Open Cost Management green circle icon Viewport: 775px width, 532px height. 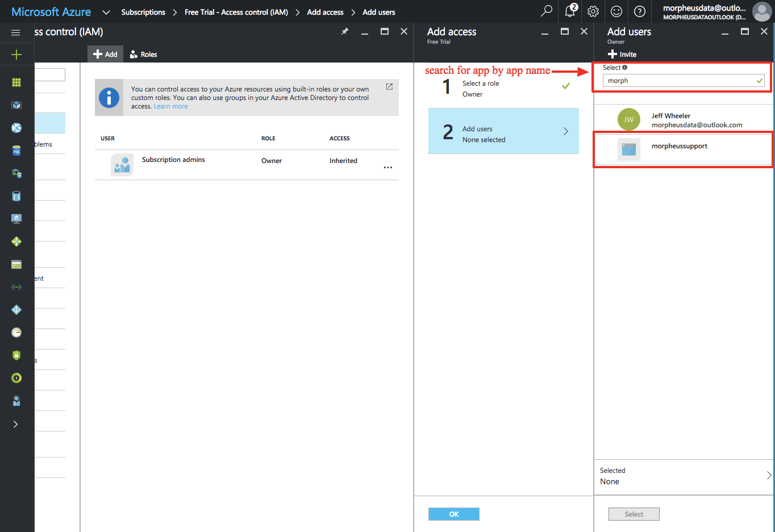click(16, 378)
